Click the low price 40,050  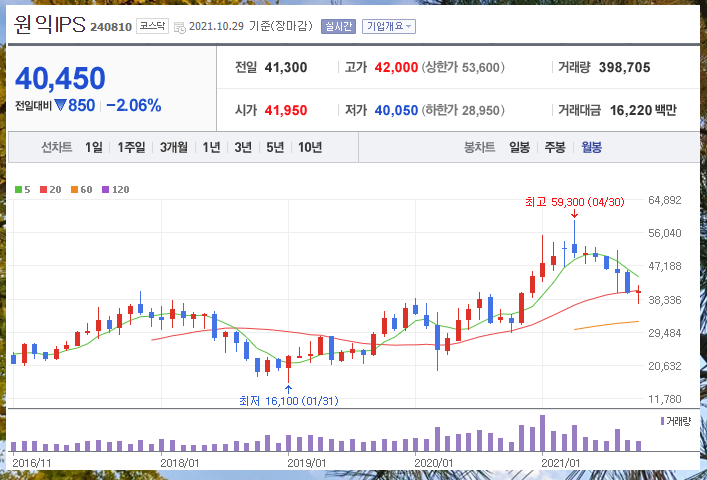click(x=396, y=110)
